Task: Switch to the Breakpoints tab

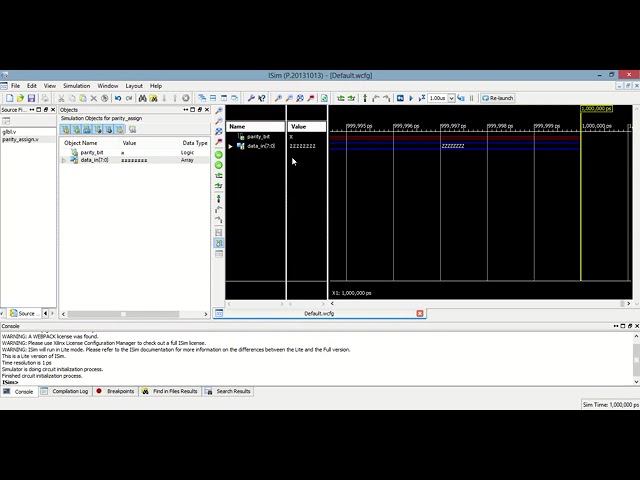Action: point(116,391)
